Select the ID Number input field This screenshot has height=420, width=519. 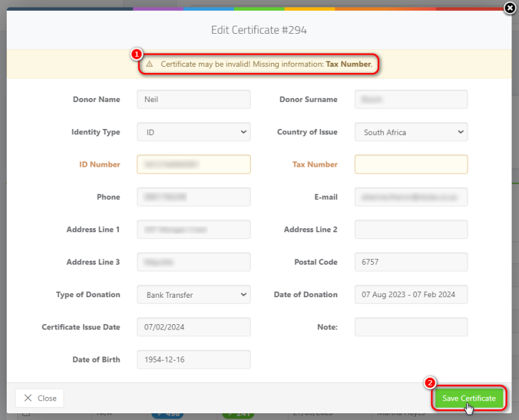pos(193,164)
